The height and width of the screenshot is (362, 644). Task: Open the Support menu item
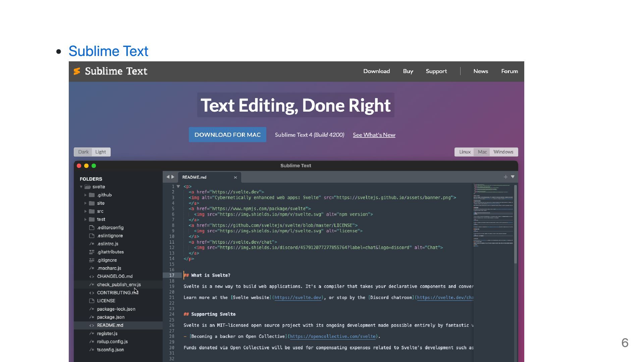436,71
